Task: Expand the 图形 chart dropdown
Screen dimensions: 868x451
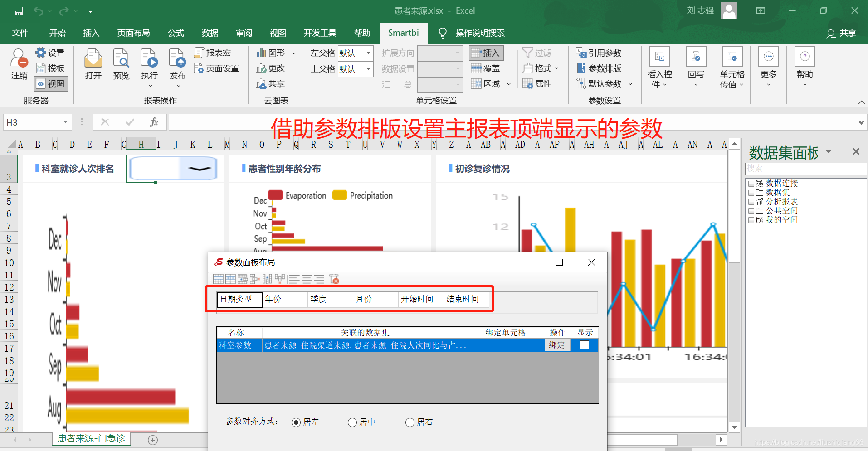Action: click(294, 53)
